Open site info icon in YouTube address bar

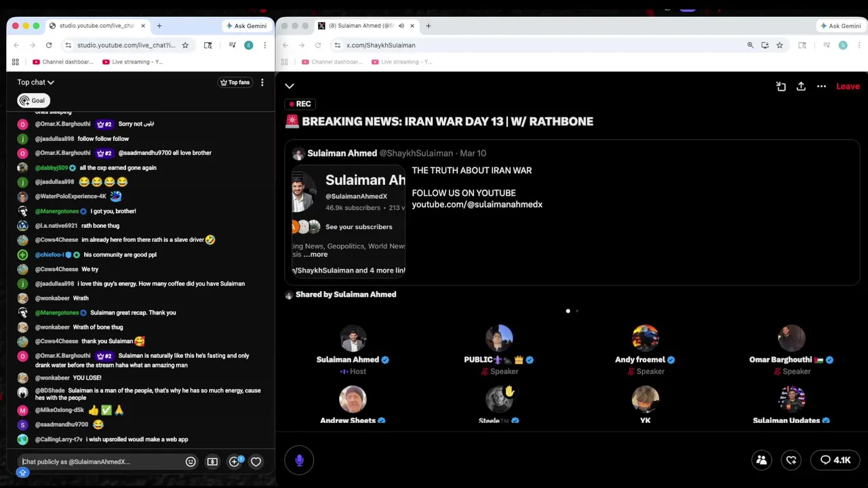[x=68, y=45]
